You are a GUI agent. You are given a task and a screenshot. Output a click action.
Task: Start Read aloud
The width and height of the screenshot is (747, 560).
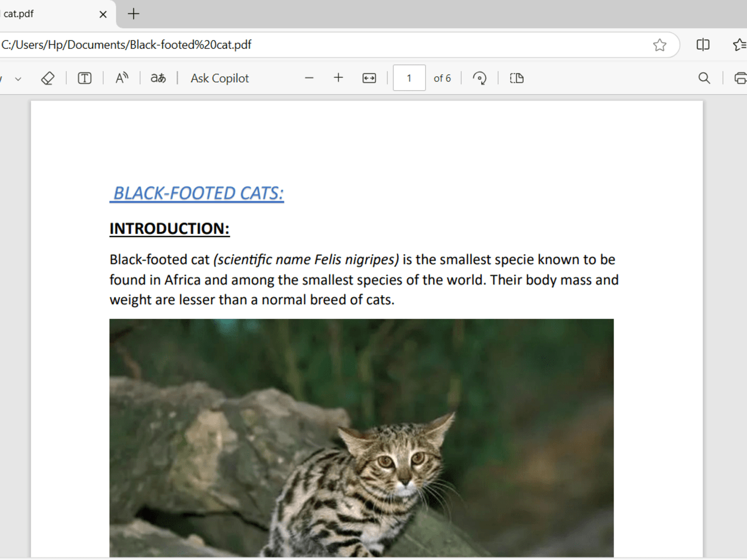pos(121,78)
